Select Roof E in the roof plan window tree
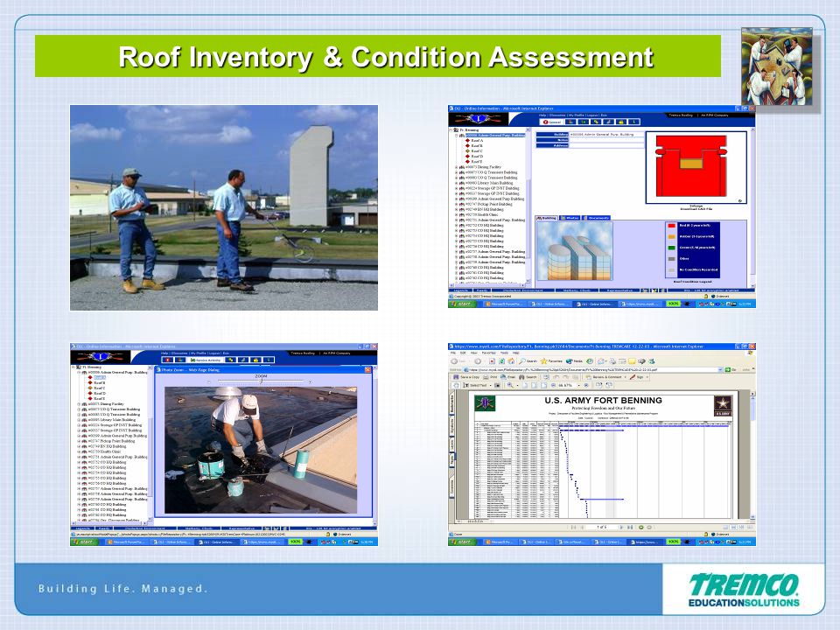 click(x=477, y=161)
